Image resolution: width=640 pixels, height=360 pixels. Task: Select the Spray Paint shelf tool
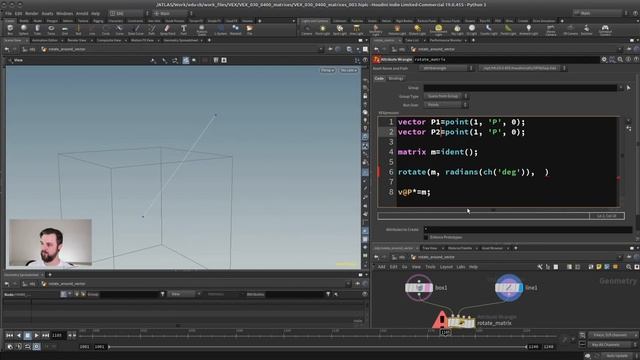(167, 29)
